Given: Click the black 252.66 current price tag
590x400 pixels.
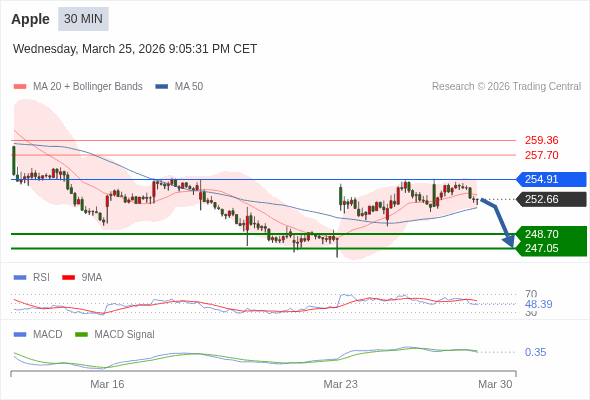Looking at the screenshot, I should (x=551, y=199).
